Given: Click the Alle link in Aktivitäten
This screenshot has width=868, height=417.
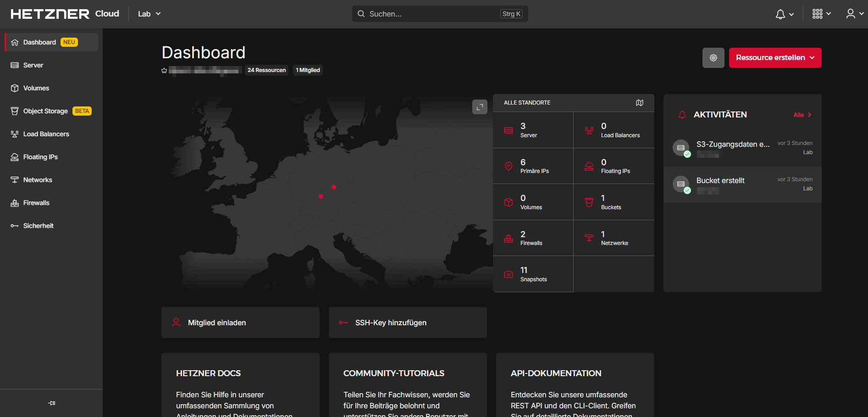Looking at the screenshot, I should pos(802,115).
